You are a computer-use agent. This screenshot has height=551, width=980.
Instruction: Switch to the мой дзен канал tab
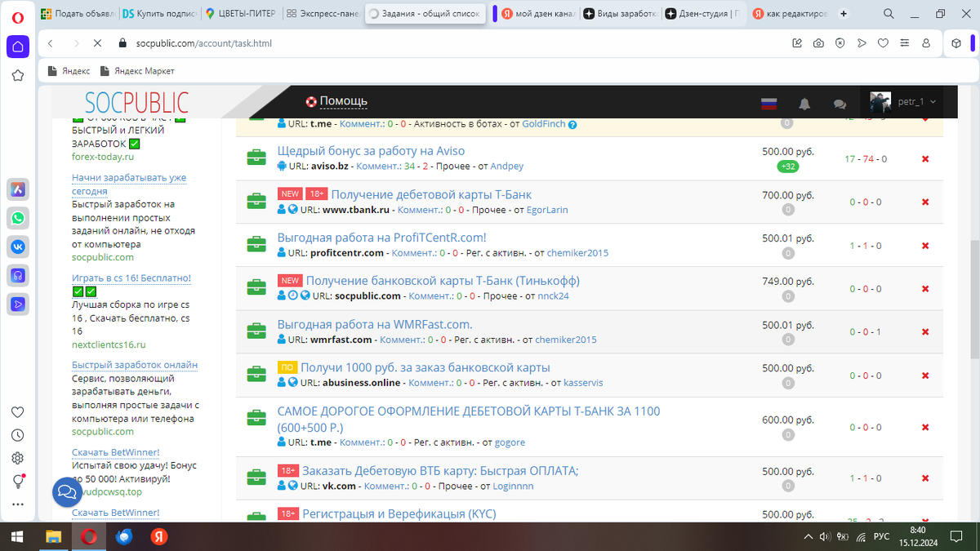click(x=537, y=14)
